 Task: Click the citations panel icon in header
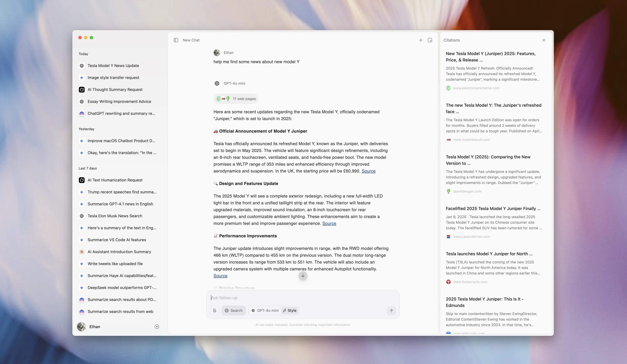pos(430,40)
